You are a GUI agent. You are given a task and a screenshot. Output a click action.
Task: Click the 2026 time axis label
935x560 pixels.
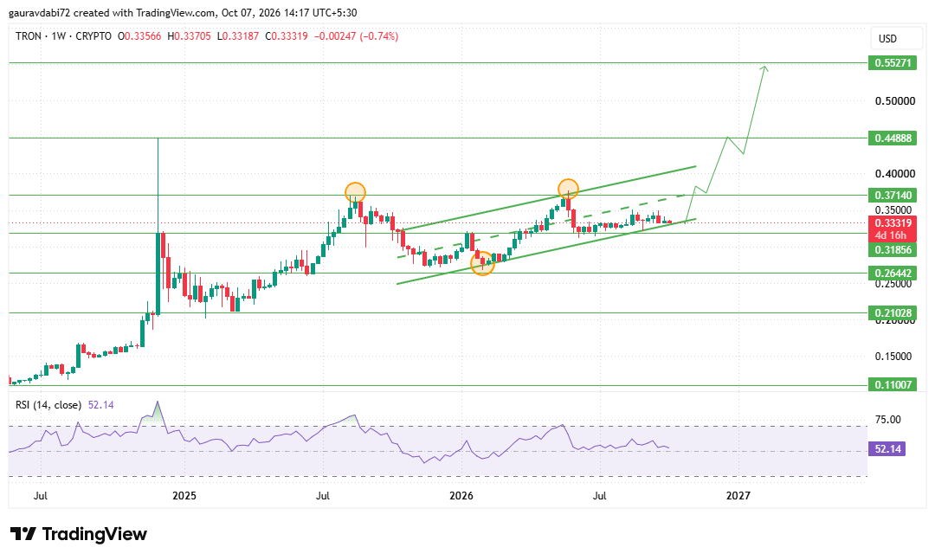point(461,496)
